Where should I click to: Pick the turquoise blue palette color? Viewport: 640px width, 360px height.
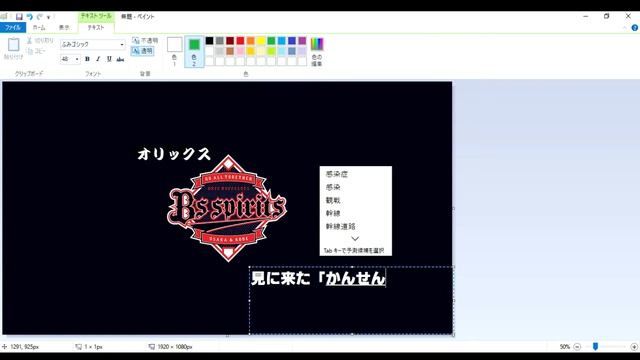coord(282,40)
